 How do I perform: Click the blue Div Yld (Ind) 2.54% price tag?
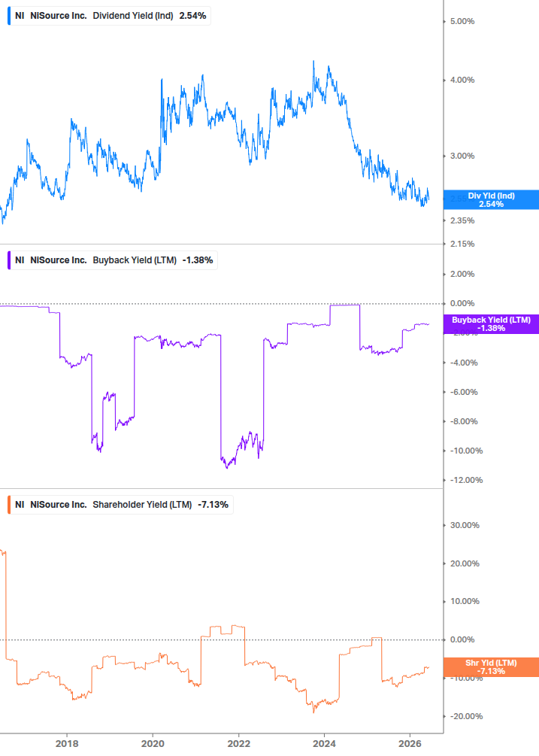491,199
